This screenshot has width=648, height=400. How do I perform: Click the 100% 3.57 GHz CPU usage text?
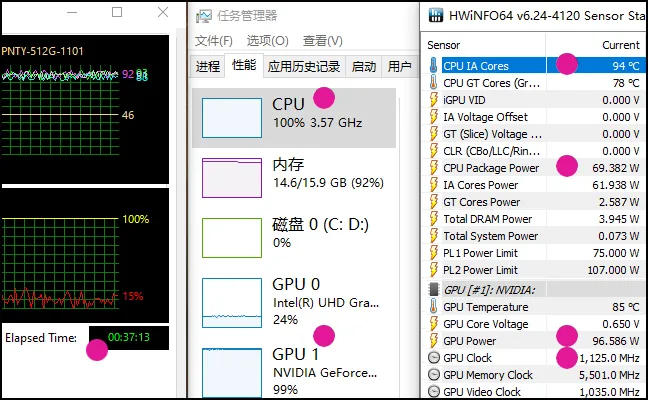coord(317,122)
